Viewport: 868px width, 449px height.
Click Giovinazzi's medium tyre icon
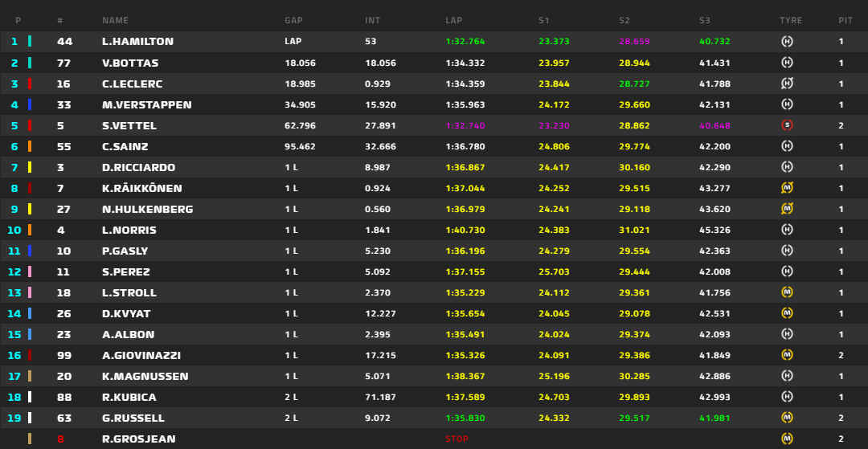point(787,355)
